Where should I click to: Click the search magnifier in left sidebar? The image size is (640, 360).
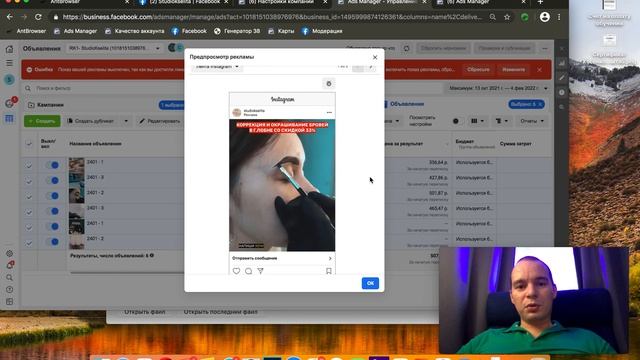click(x=9, y=278)
